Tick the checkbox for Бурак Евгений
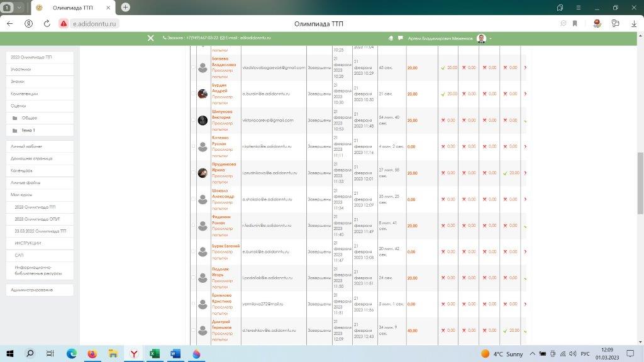Viewport: 644px width, 362px height. [x=194, y=251]
